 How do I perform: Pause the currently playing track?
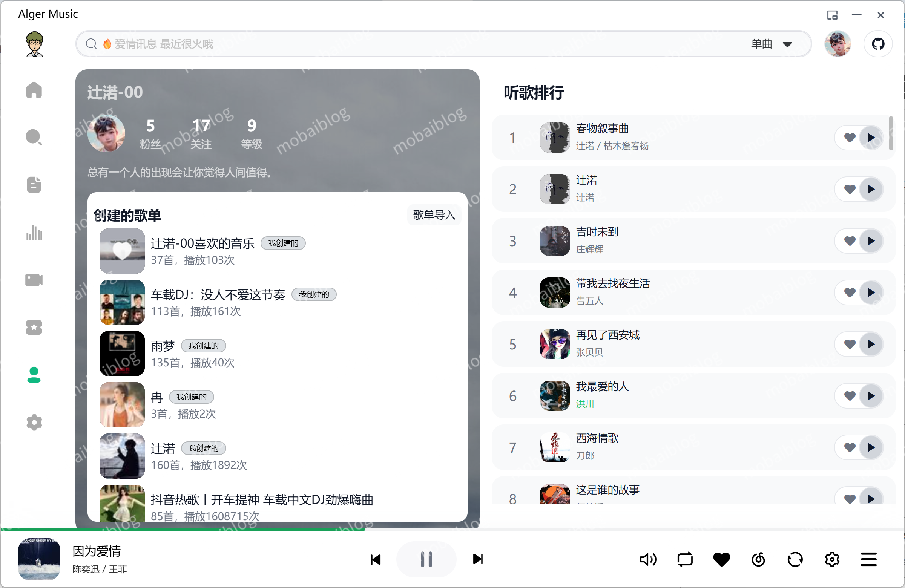click(x=426, y=559)
